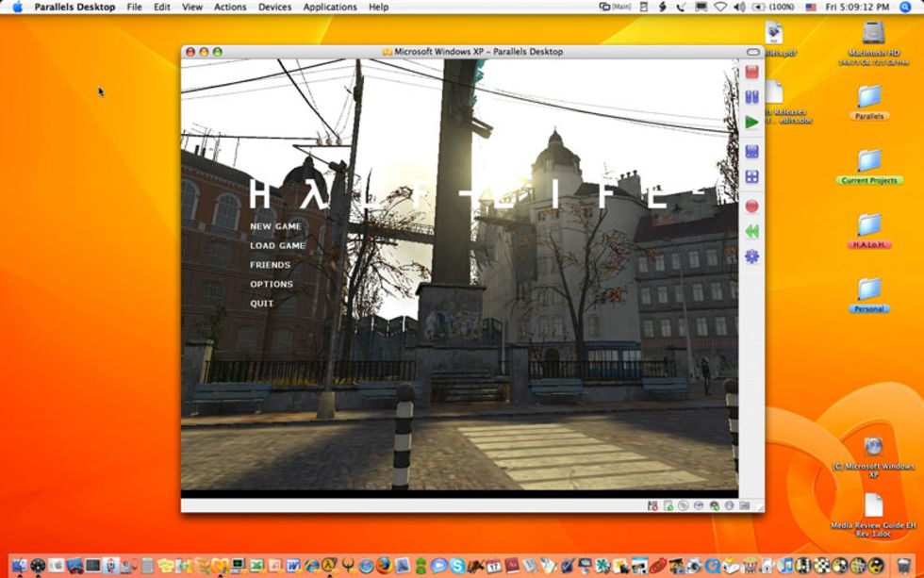Click the red Stop virtual machine icon
Screen dimensions: 924x578
751,72
